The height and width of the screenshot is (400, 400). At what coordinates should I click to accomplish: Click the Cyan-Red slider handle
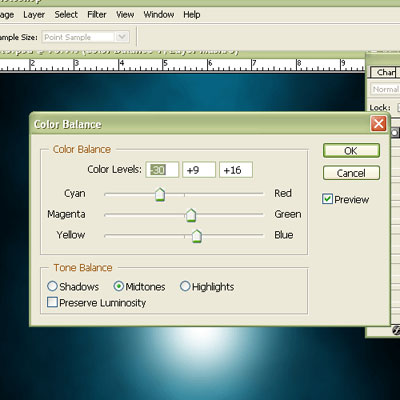click(160, 195)
